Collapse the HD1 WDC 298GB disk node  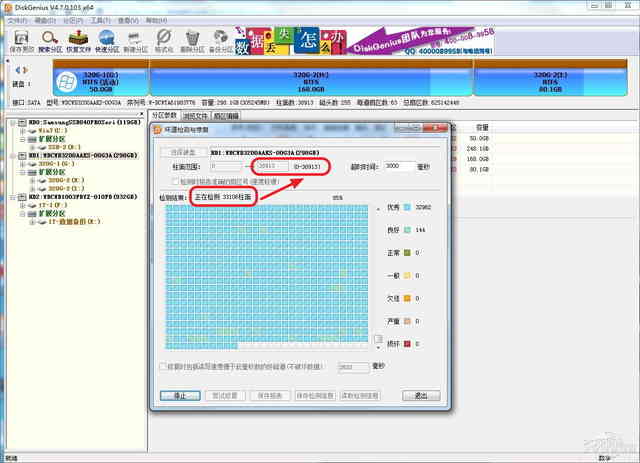pyautogui.click(x=13, y=156)
